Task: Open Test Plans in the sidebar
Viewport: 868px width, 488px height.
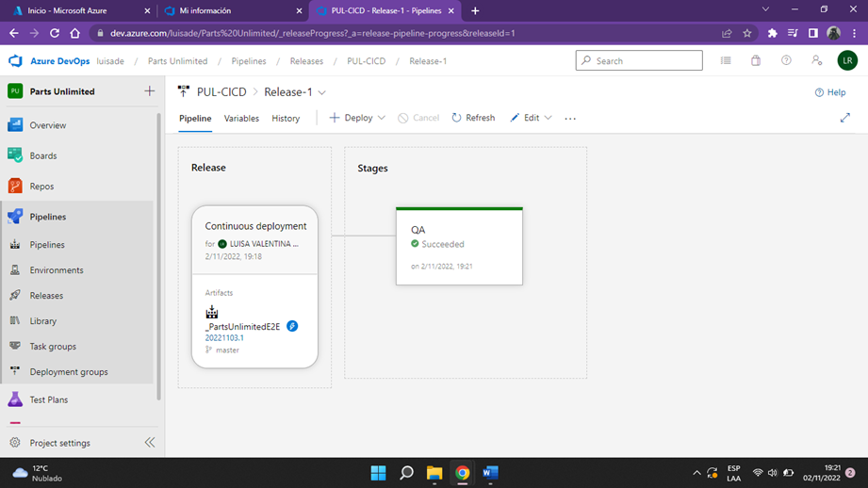Action: (49, 399)
